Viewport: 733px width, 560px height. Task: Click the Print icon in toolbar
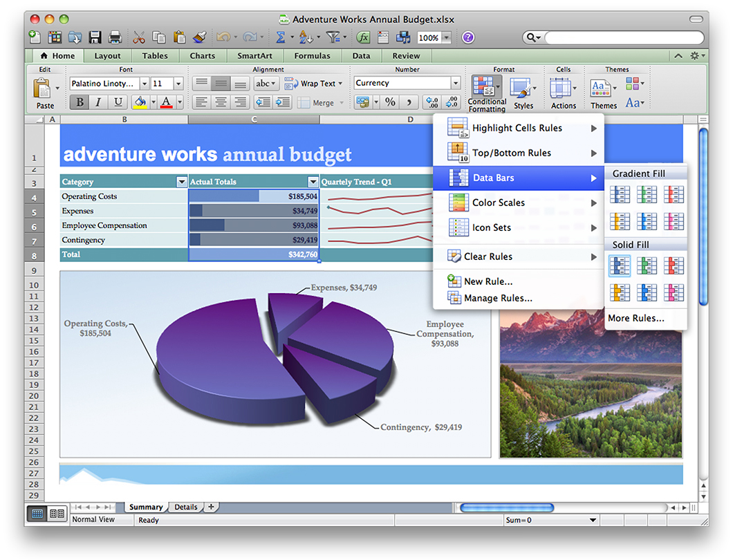pyautogui.click(x=115, y=37)
